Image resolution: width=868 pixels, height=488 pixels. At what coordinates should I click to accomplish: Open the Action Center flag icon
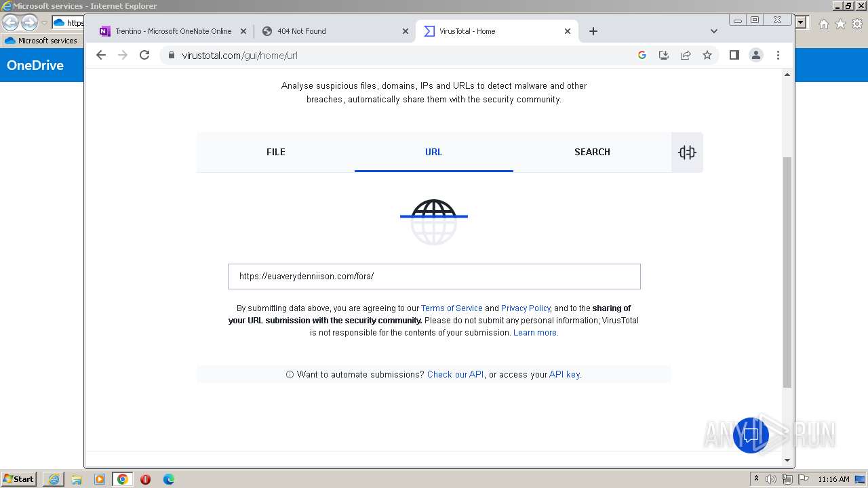(804, 479)
